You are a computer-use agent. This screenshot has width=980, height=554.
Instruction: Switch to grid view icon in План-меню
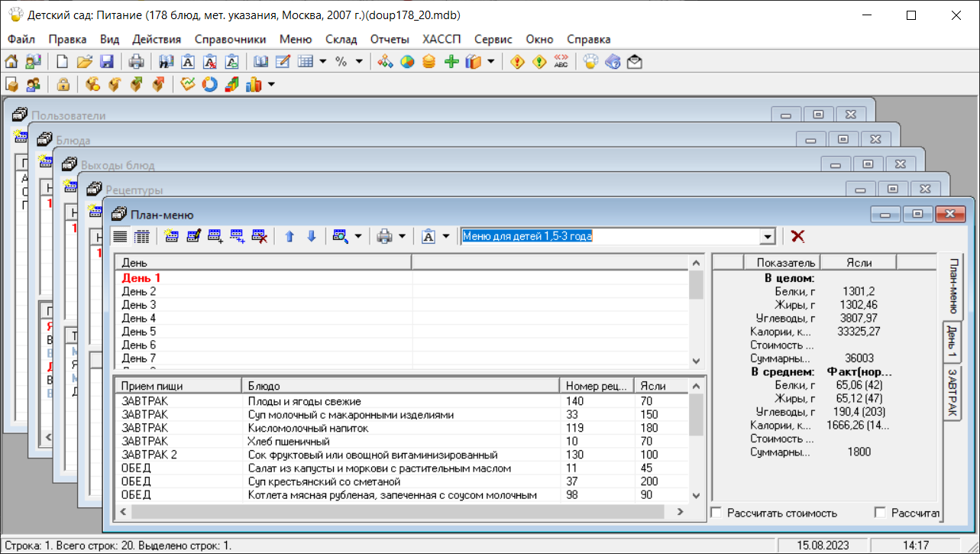[141, 237]
